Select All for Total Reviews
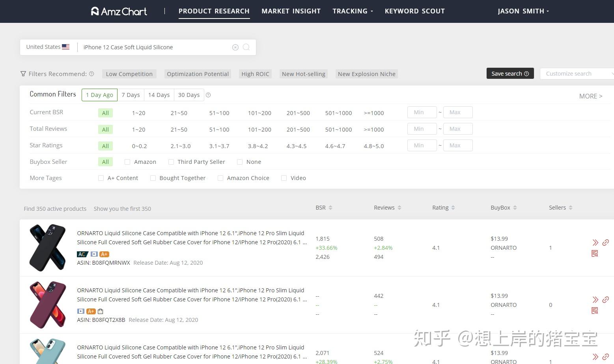The height and width of the screenshot is (364, 614). coord(105,130)
